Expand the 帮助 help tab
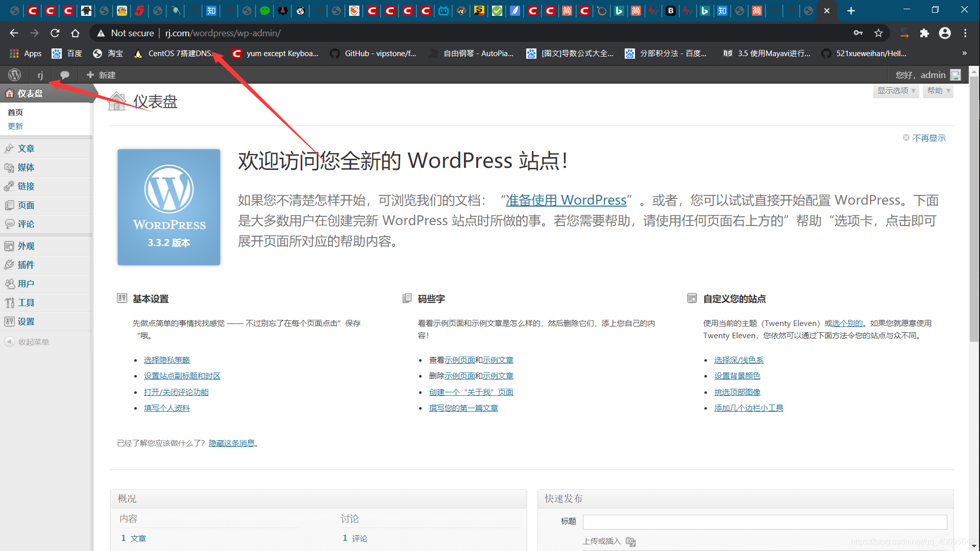This screenshot has width=980, height=551. (x=938, y=91)
